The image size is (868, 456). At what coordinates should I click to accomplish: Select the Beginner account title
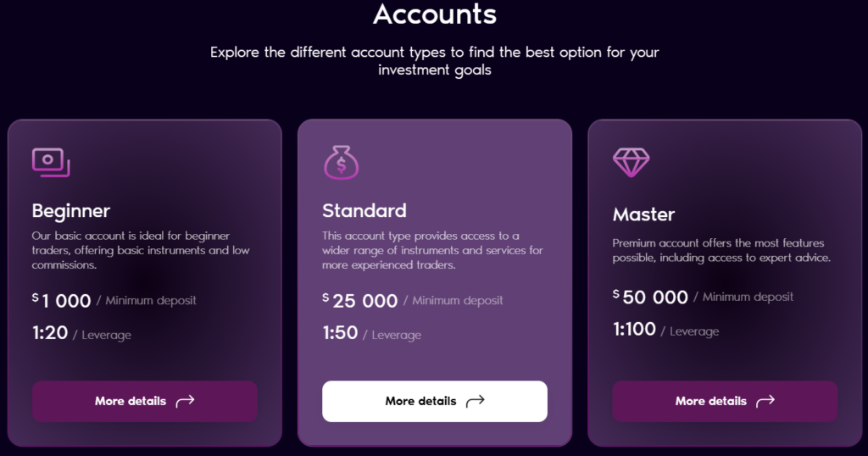tap(71, 210)
